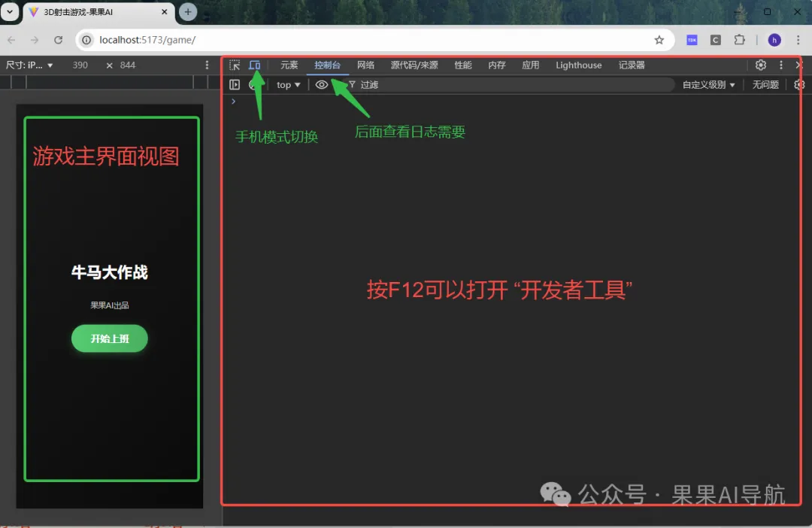Image resolution: width=812 pixels, height=528 pixels.
Task: Open console settings gear in filter bar
Action: coord(799,84)
